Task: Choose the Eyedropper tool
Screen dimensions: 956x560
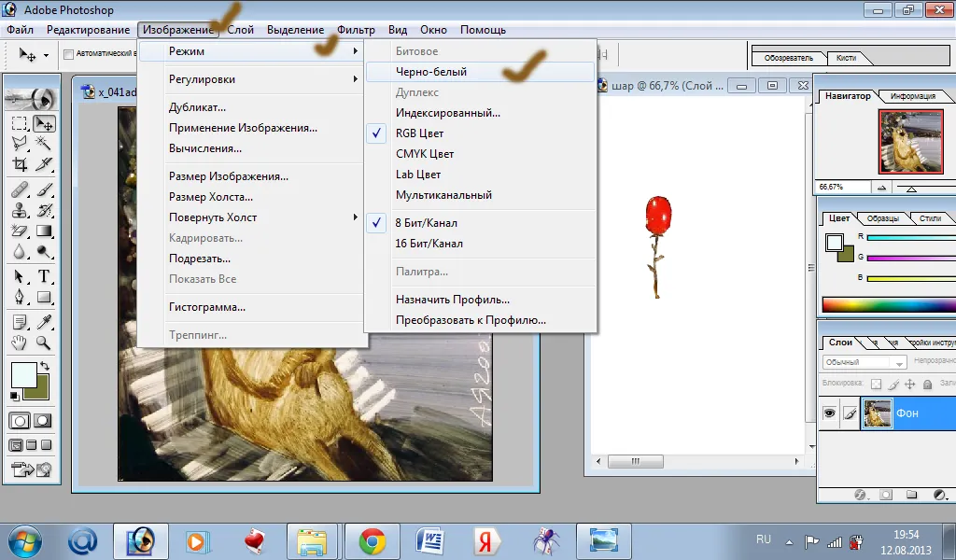Action: (44, 322)
